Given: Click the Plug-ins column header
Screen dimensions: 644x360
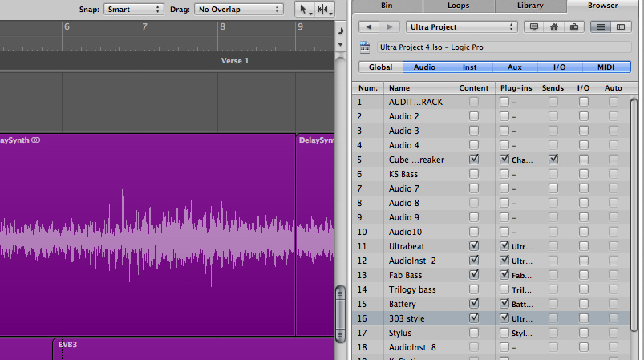Looking at the screenshot, I should [516, 88].
